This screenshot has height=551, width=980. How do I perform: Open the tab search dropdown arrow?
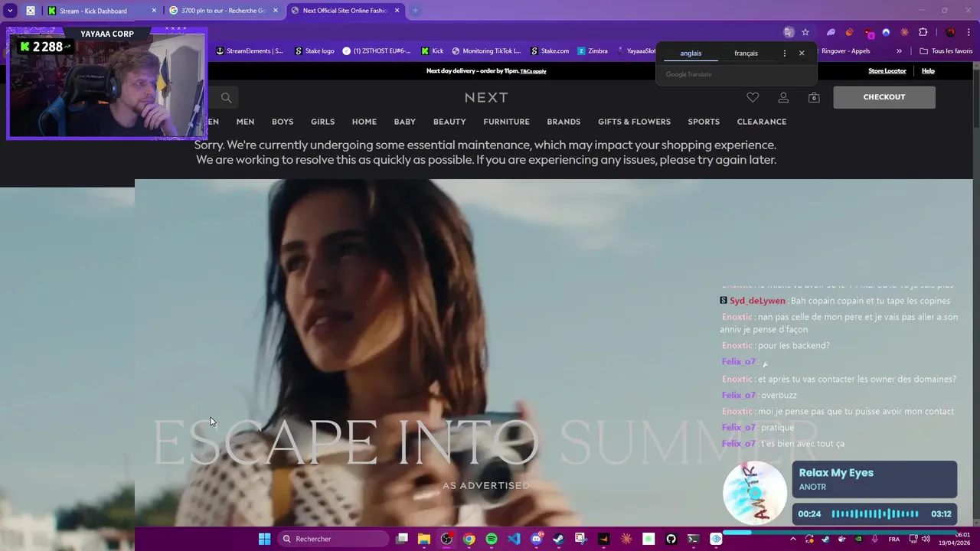click(x=10, y=11)
